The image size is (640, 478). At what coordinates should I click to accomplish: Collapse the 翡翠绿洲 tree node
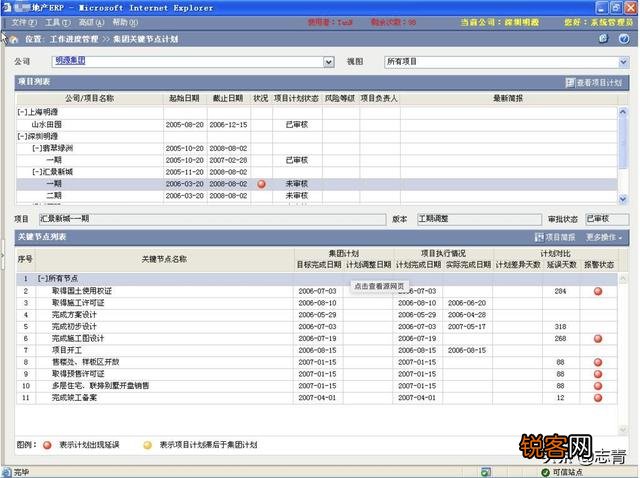(37, 148)
